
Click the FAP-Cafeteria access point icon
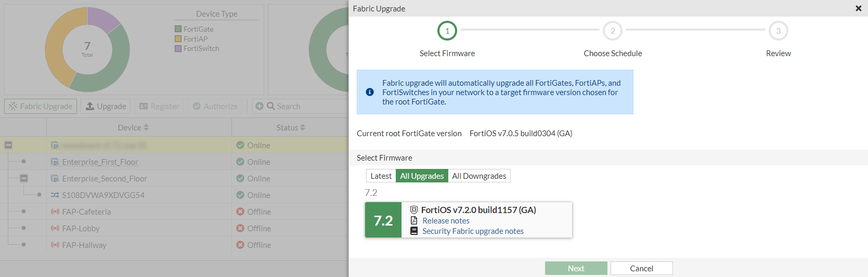pos(55,212)
